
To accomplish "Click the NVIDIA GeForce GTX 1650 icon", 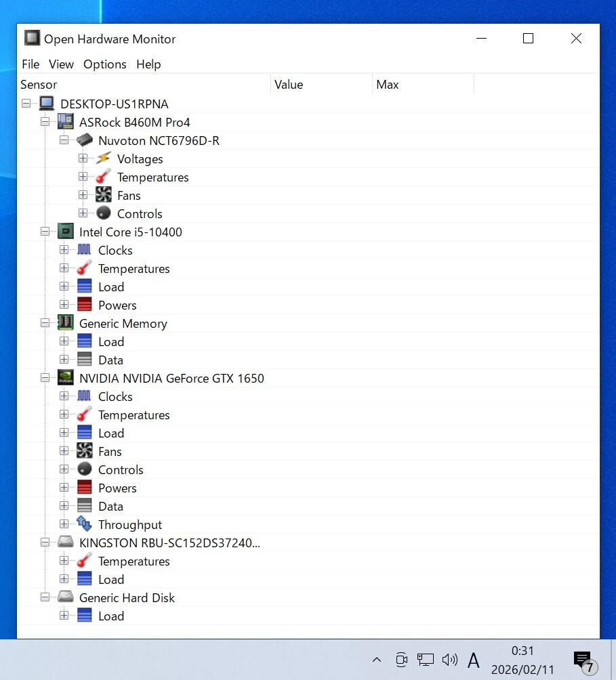I will point(66,378).
